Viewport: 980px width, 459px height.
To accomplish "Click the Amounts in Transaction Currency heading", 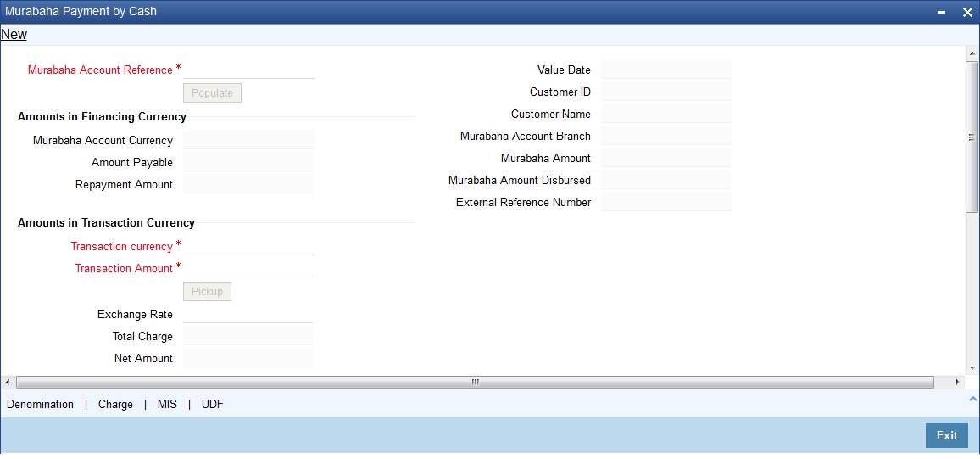I will tap(106, 222).
